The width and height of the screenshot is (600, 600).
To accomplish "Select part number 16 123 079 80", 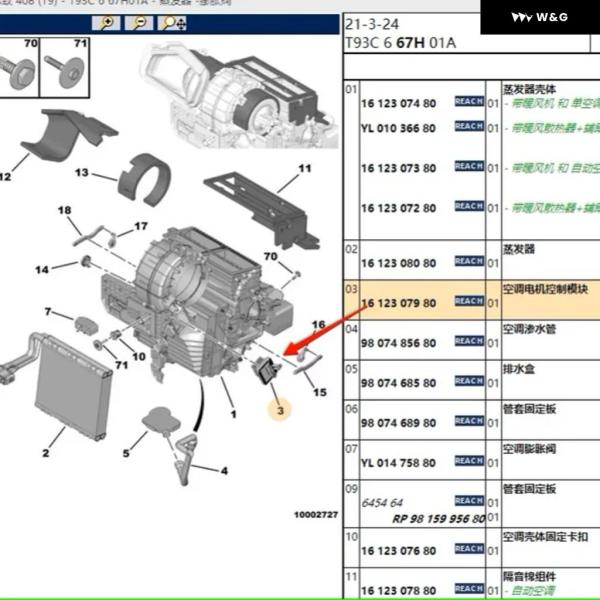I will click(398, 302).
